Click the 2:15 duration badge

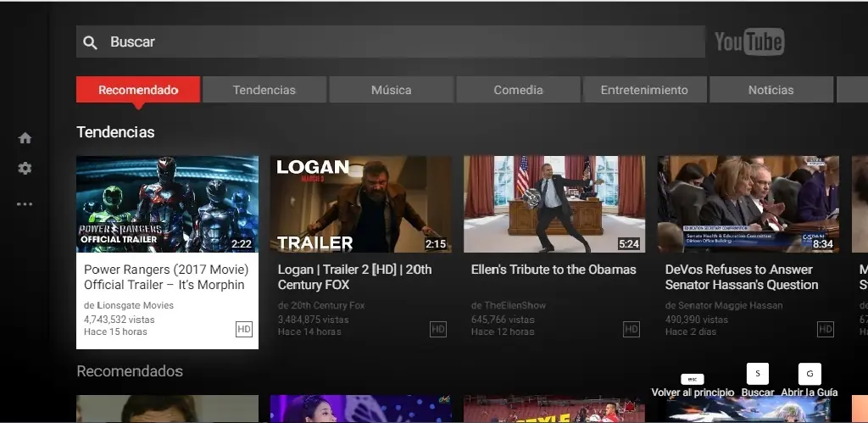tap(436, 244)
